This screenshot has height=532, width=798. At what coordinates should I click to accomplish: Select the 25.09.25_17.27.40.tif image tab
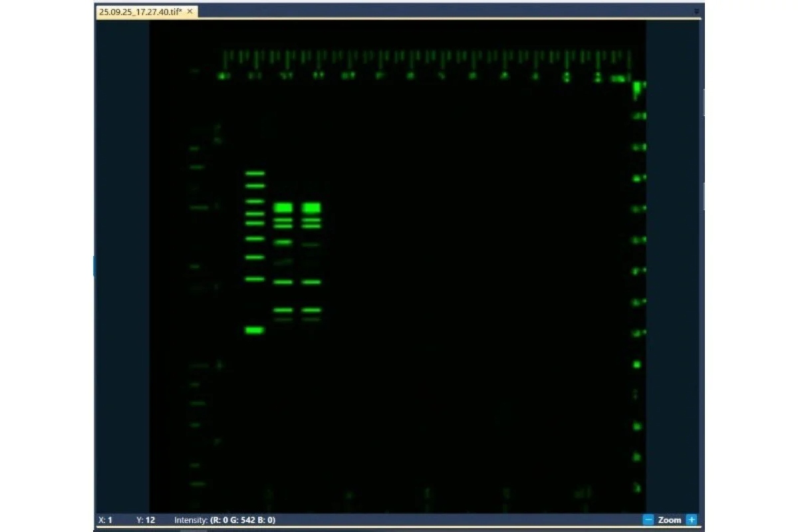pos(141,11)
